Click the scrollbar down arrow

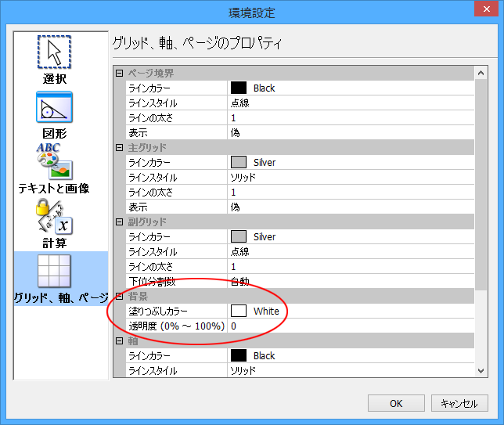click(481, 370)
